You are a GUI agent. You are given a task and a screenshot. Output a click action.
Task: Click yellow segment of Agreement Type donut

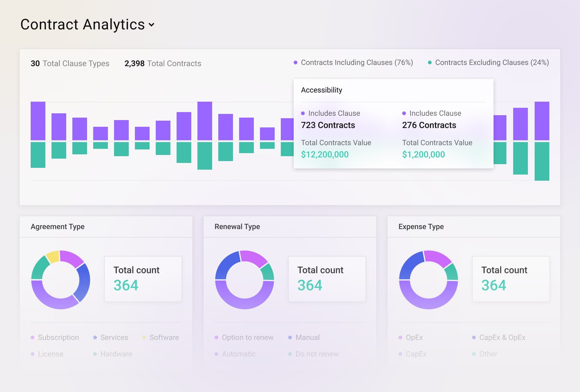click(53, 257)
